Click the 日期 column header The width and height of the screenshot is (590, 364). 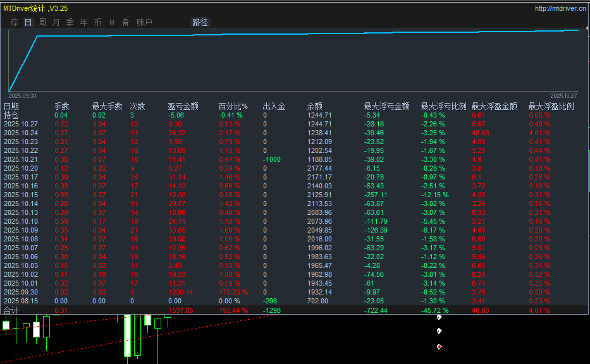(11, 106)
